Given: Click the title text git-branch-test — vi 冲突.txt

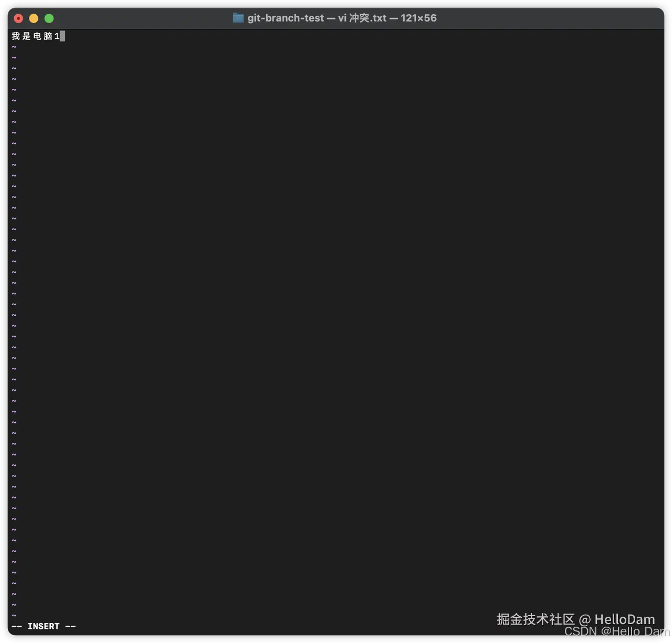Looking at the screenshot, I should (317, 18).
